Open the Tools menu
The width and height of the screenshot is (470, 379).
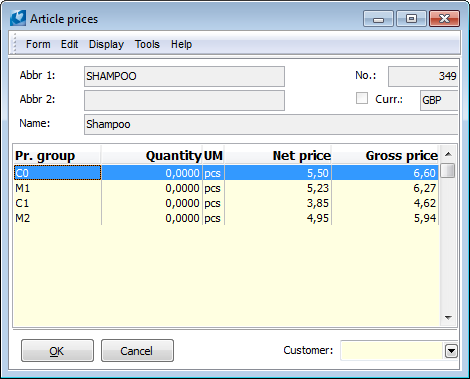[x=147, y=44]
